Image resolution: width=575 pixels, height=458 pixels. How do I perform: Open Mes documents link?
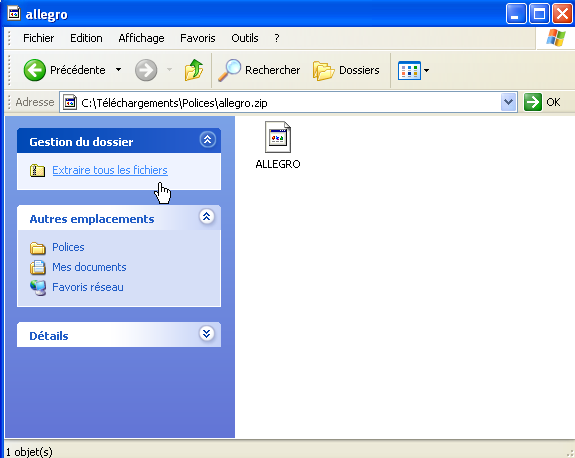pyautogui.click(x=89, y=267)
